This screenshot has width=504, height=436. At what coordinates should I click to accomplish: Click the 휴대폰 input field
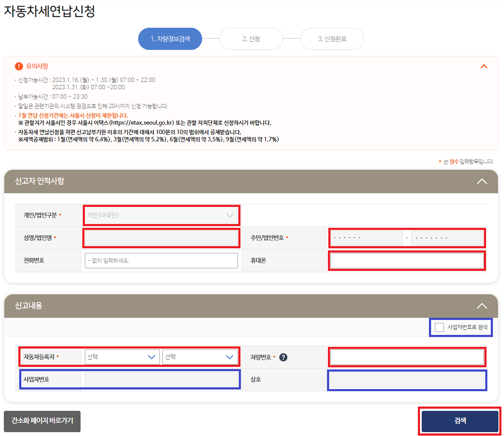[407, 260]
